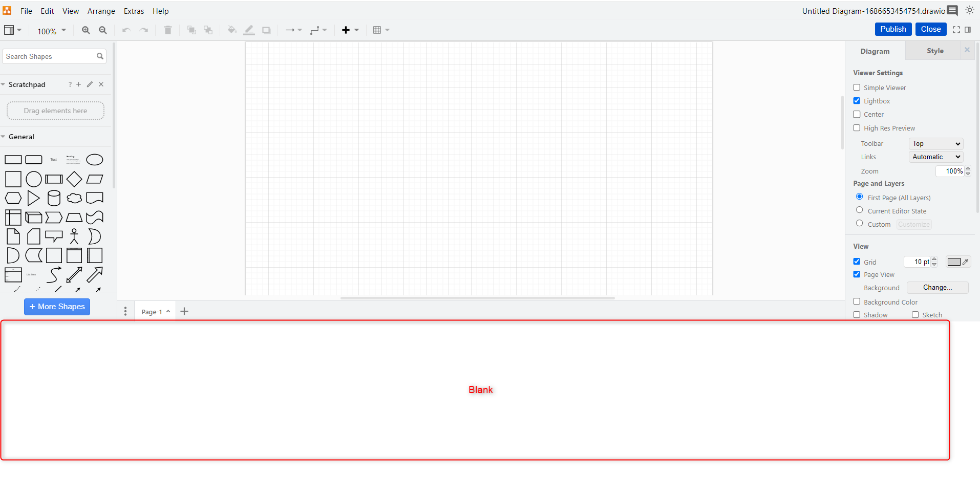Select the Cylinder shape in General

coord(54,198)
